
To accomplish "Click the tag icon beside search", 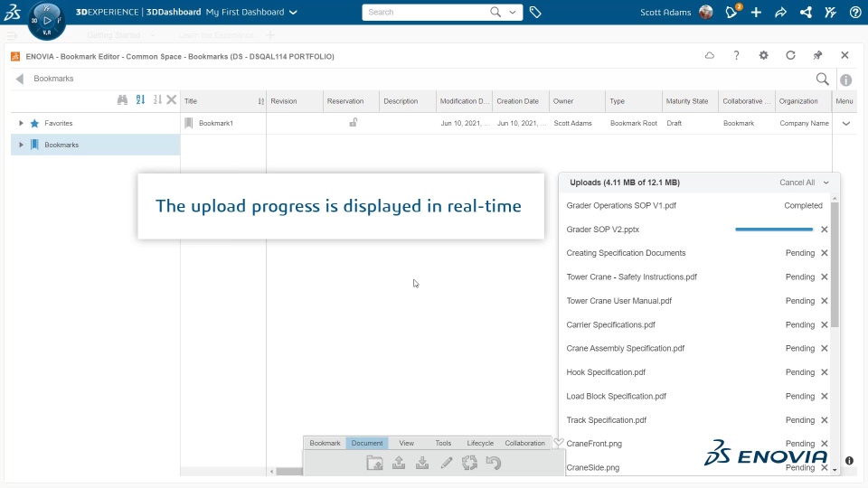I will [535, 12].
